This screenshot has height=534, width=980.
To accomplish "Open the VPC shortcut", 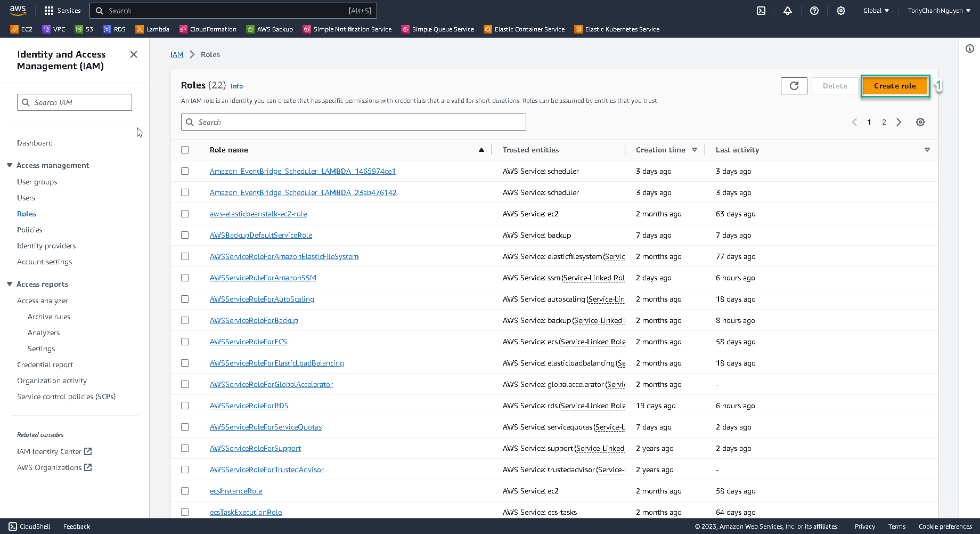I will [x=54, y=29].
